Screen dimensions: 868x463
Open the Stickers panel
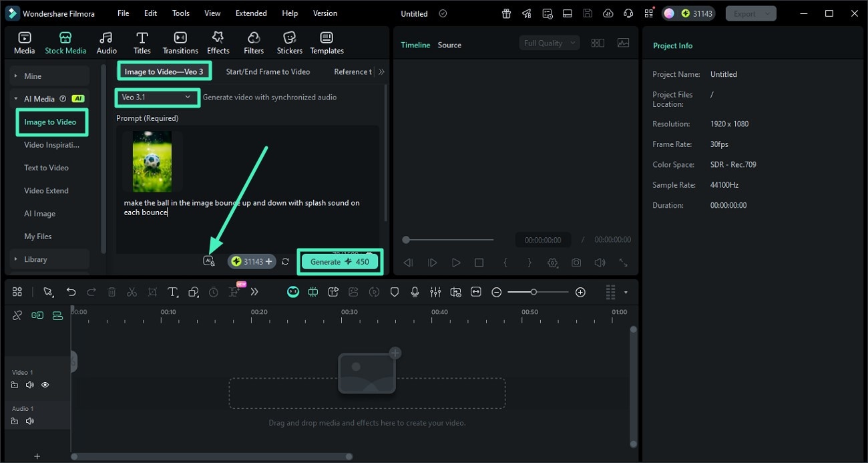pos(289,42)
